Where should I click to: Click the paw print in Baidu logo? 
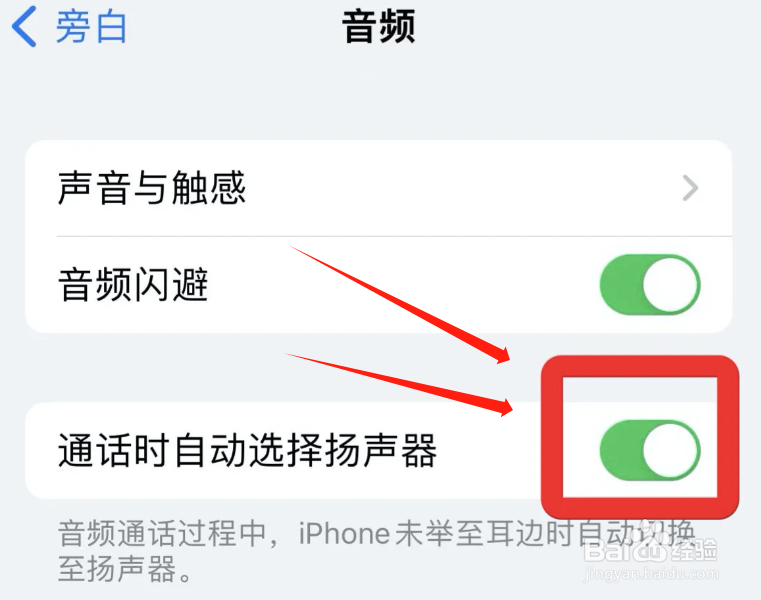click(652, 548)
